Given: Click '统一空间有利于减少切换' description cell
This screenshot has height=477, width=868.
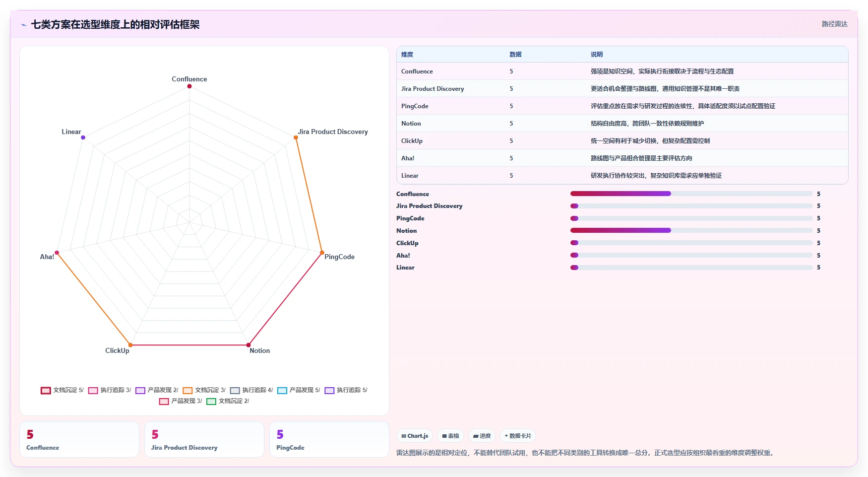Looking at the screenshot, I should click(650, 141).
